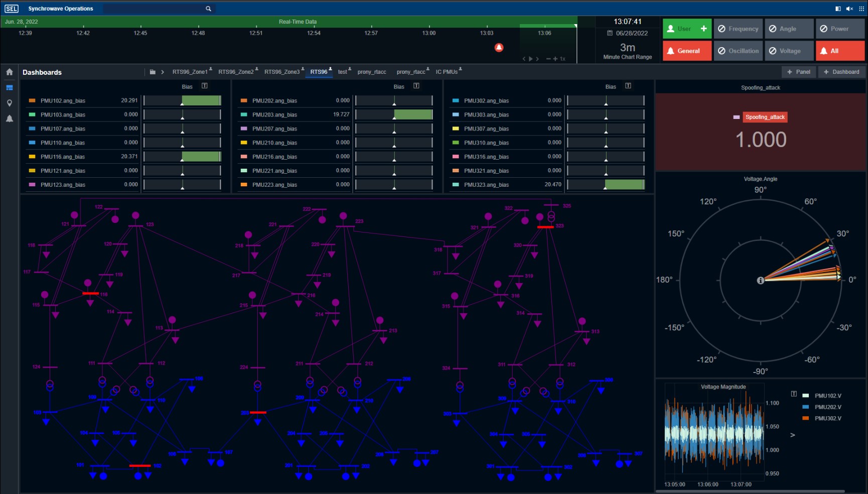868x494 pixels.
Task: Click the white timeline cursor marker
Action: (x=576, y=25)
